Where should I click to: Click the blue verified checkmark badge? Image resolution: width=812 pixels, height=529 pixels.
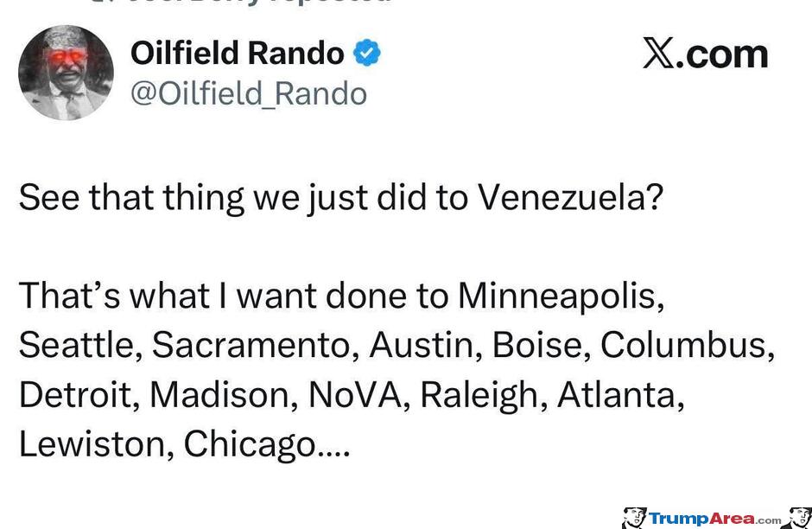[x=368, y=54]
